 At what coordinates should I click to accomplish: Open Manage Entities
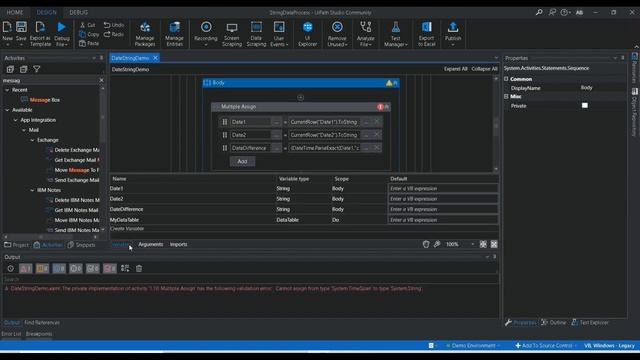click(174, 33)
